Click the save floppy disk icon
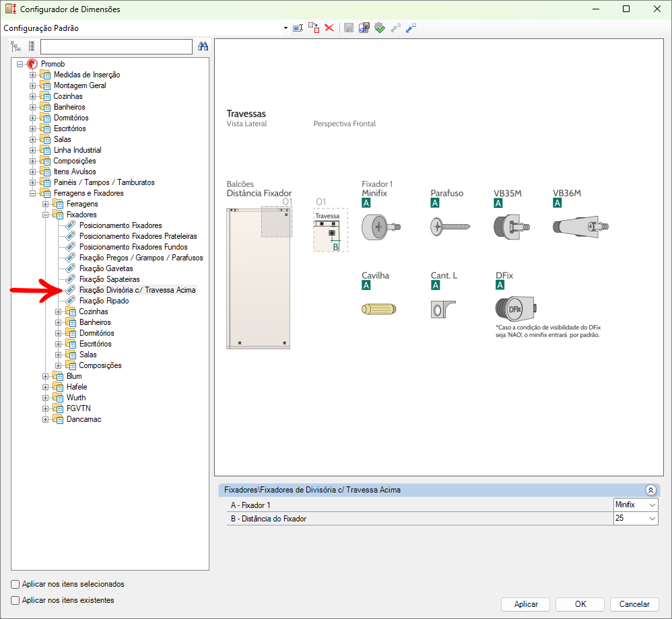 [x=349, y=28]
